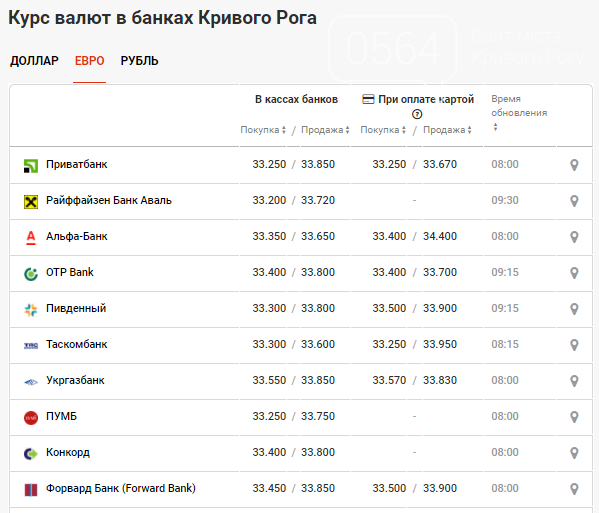Sort by card payment Продажа column

pos(447,130)
